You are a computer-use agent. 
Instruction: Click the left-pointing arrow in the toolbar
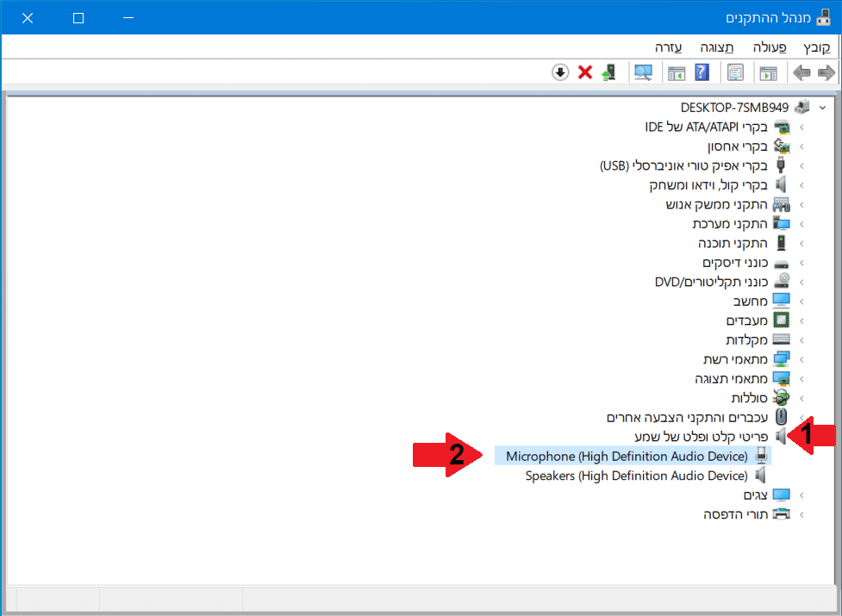tap(826, 72)
